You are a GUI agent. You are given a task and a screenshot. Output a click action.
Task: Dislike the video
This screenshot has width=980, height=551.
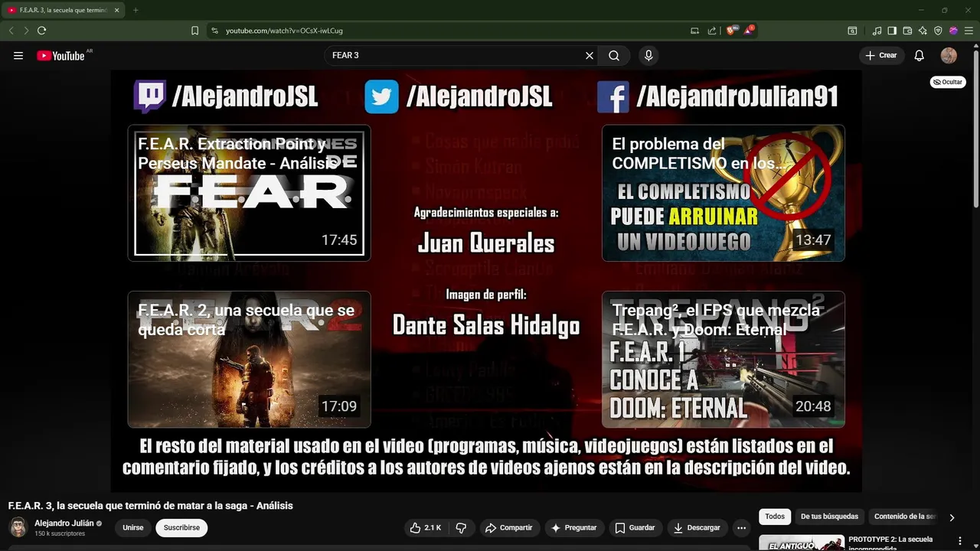(461, 527)
